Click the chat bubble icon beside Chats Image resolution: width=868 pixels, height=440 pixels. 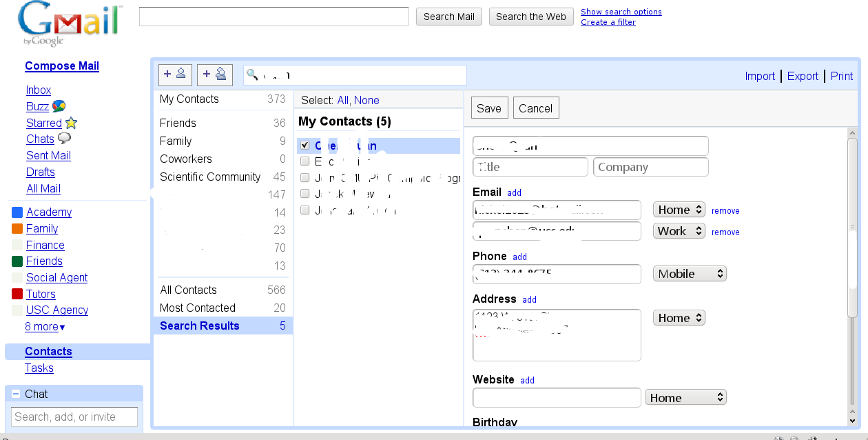[x=63, y=139]
